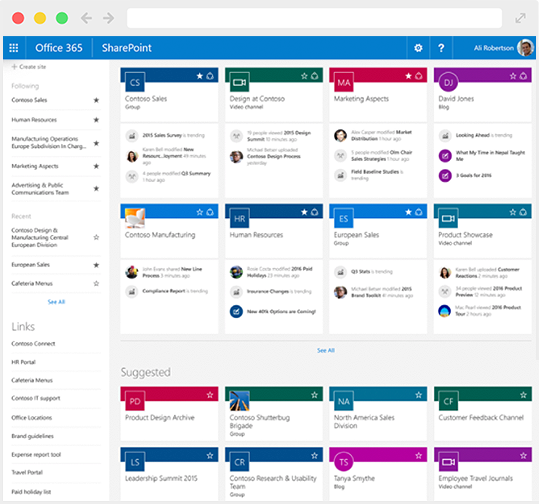Image resolution: width=539 pixels, height=504 pixels.
Task: Click See All under Recent sites
Action: coord(56,302)
